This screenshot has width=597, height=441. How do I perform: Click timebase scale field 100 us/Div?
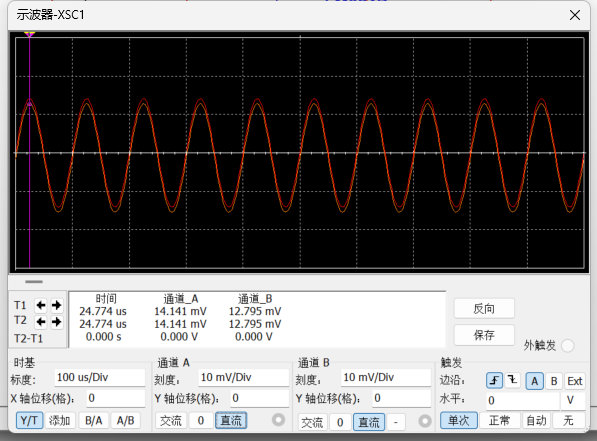(99, 377)
